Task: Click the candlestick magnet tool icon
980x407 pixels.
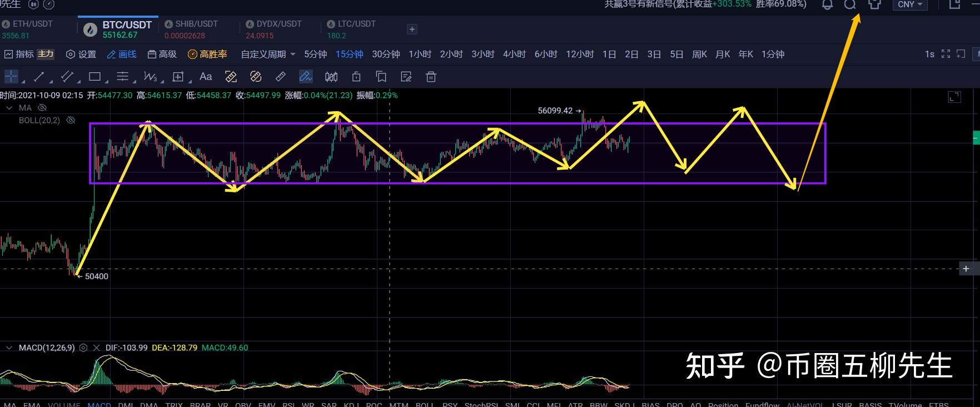Action: (x=331, y=77)
